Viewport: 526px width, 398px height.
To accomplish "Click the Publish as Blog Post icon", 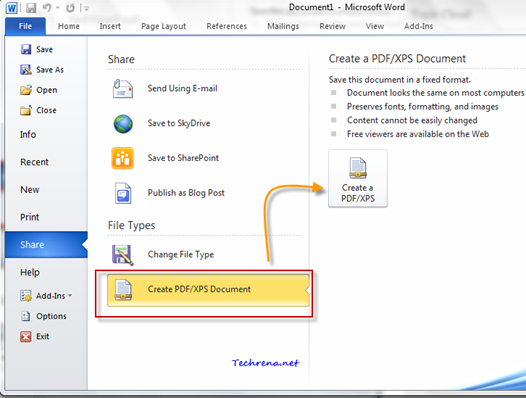I will [123, 193].
